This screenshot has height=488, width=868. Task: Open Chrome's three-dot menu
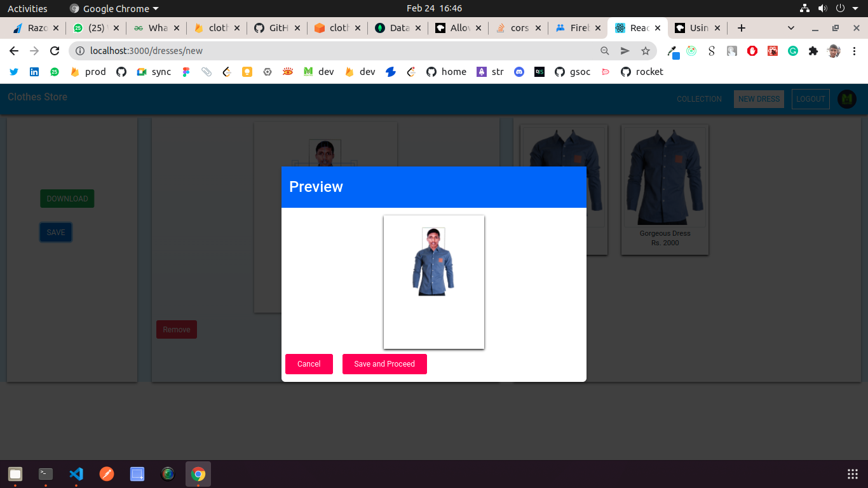853,51
